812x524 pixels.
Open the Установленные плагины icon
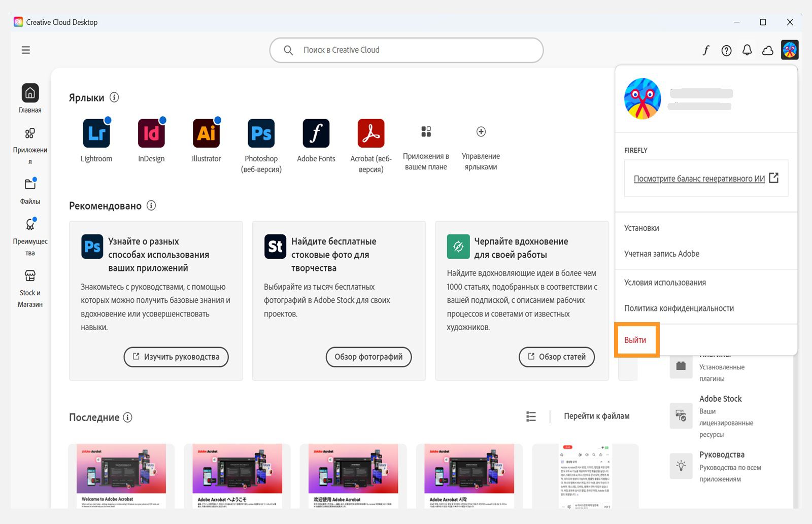[x=681, y=366]
